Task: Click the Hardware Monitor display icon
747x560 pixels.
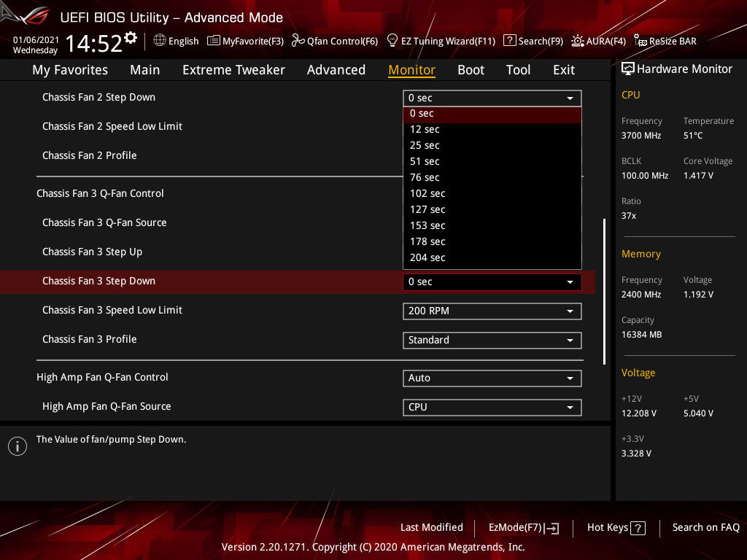Action: pyautogui.click(x=628, y=69)
